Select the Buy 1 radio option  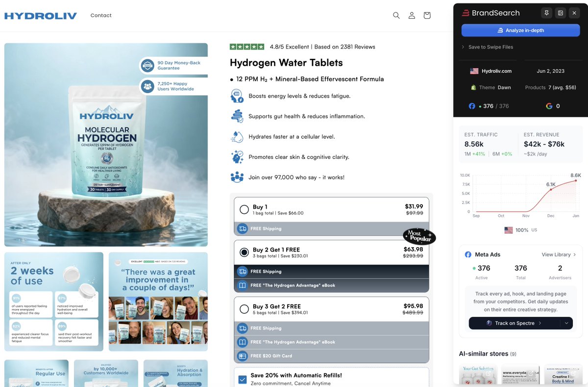(x=244, y=210)
